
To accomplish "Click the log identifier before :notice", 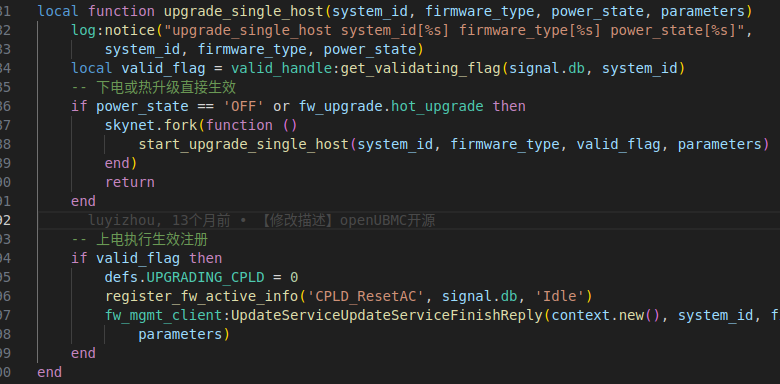I will (84, 30).
